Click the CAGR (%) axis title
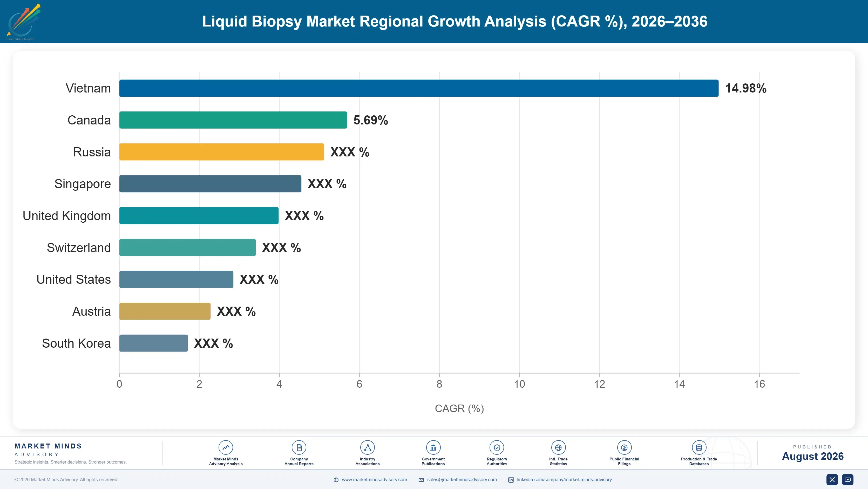This screenshot has width=868, height=489. [x=459, y=408]
